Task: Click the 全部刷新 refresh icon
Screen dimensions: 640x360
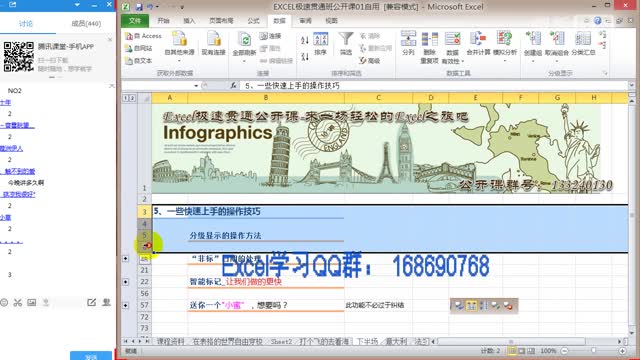Action: tap(244, 40)
